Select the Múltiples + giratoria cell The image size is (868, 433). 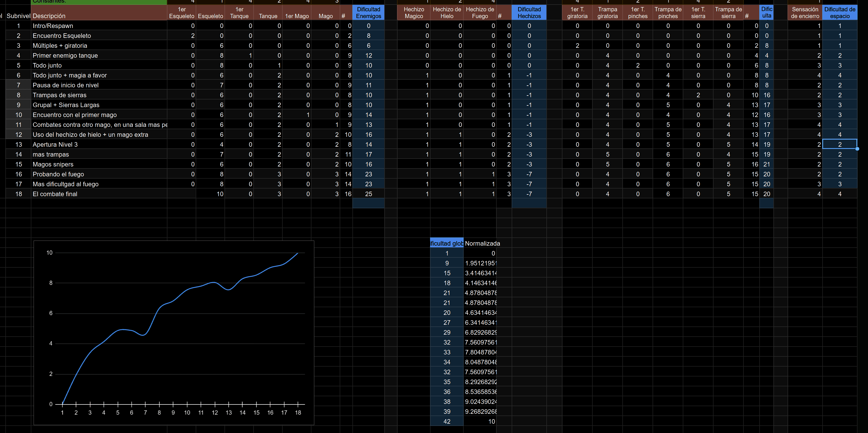coord(99,45)
